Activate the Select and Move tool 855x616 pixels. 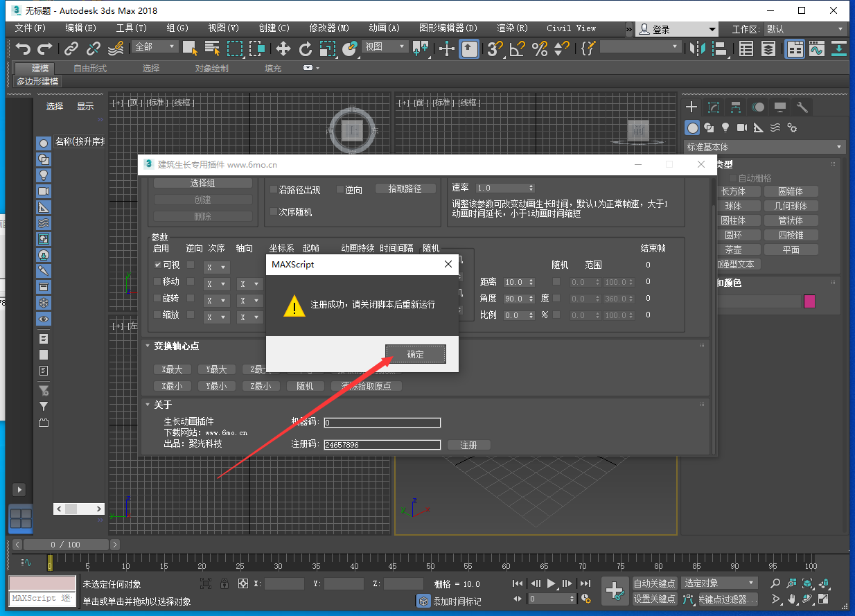click(x=283, y=49)
